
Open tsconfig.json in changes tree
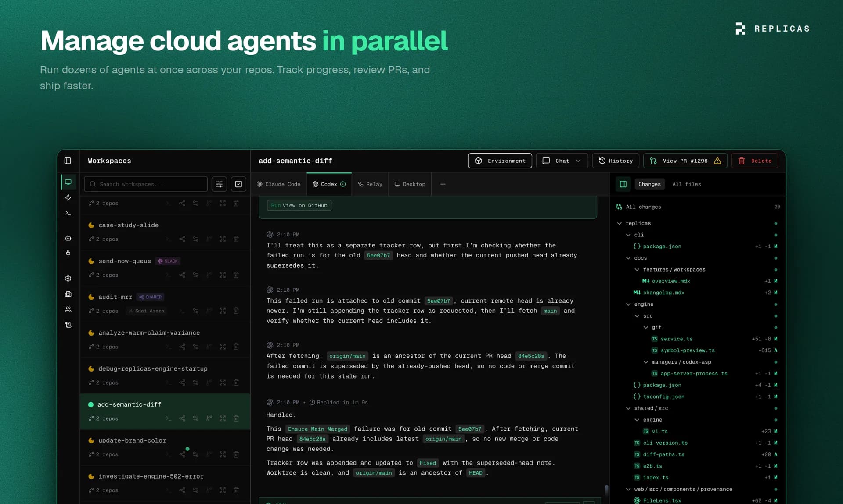pos(663,397)
